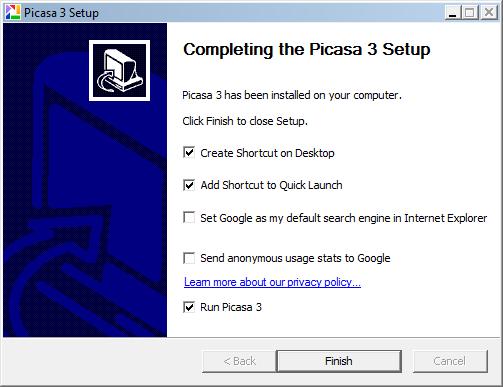Enable Send anonymous usage stats to Google

[x=189, y=258]
